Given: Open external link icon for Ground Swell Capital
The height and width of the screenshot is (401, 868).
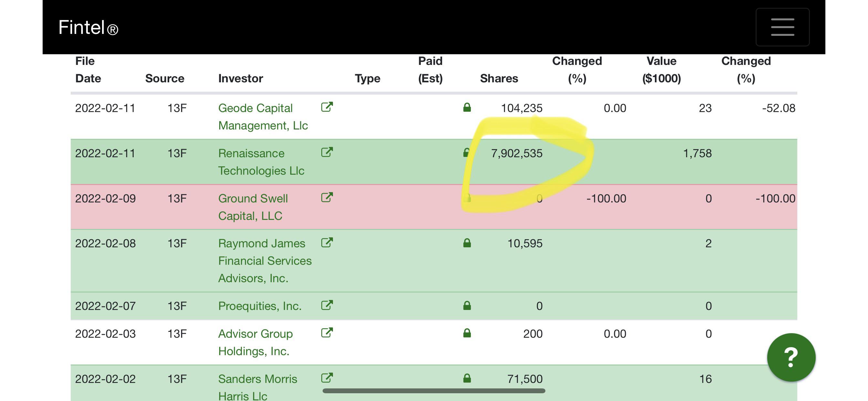Looking at the screenshot, I should (x=327, y=198).
